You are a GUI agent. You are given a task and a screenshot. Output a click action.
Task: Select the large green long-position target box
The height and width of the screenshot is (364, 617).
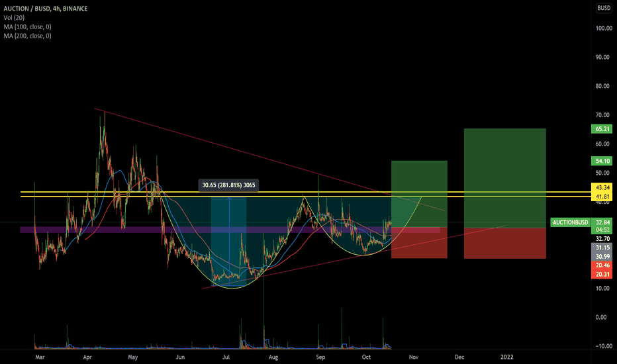point(505,178)
